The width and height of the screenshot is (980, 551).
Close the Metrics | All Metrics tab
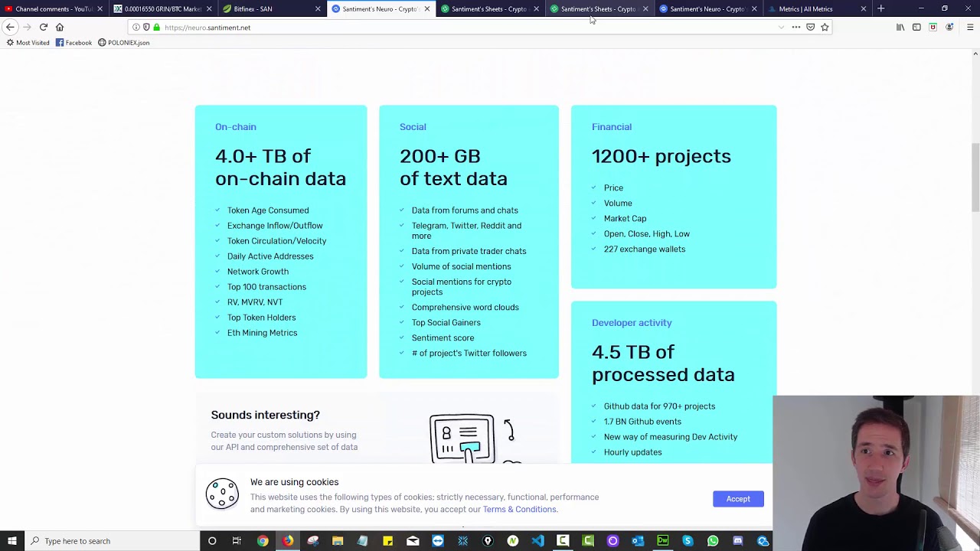[x=864, y=8]
